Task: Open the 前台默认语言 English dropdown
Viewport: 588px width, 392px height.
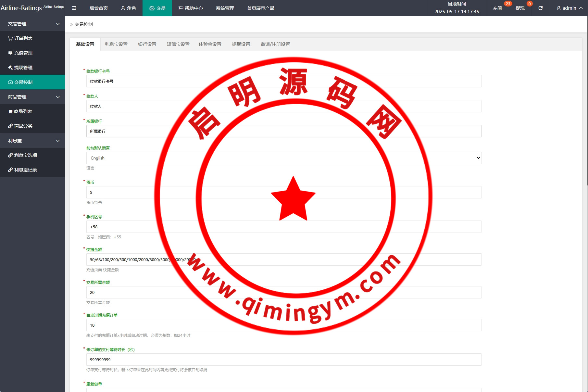Action: (283, 158)
